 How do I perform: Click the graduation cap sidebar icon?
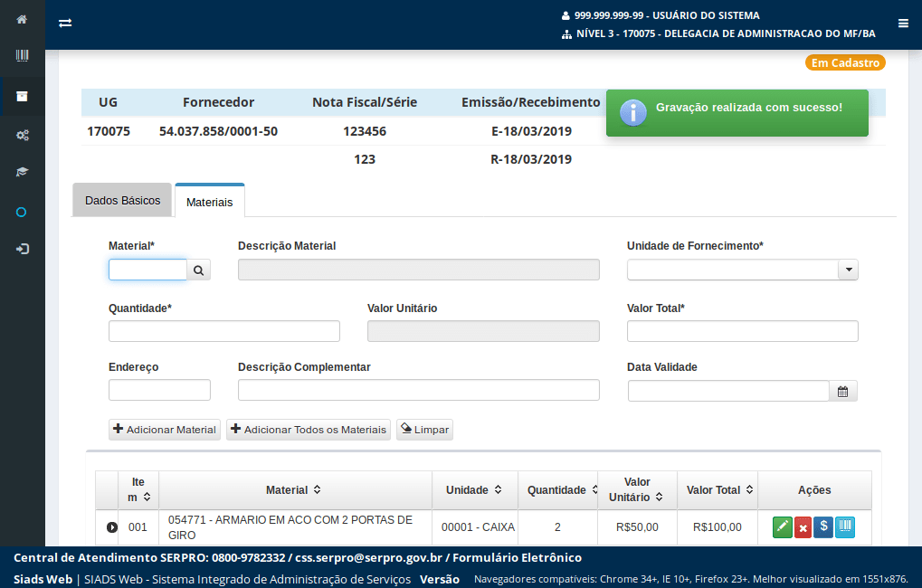22,172
